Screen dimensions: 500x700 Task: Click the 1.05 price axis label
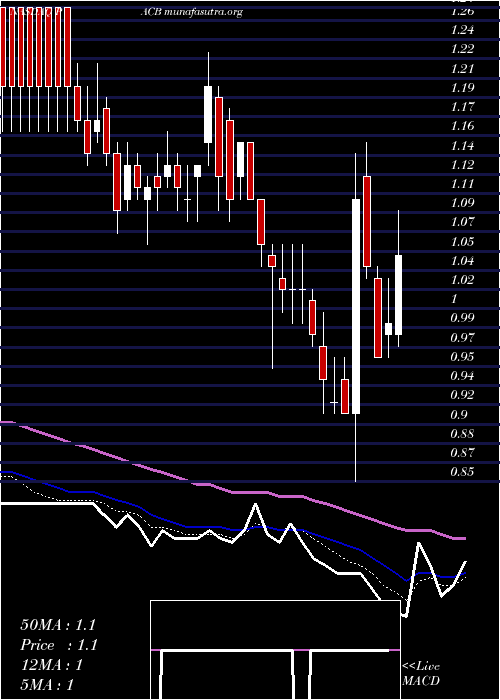click(x=462, y=242)
